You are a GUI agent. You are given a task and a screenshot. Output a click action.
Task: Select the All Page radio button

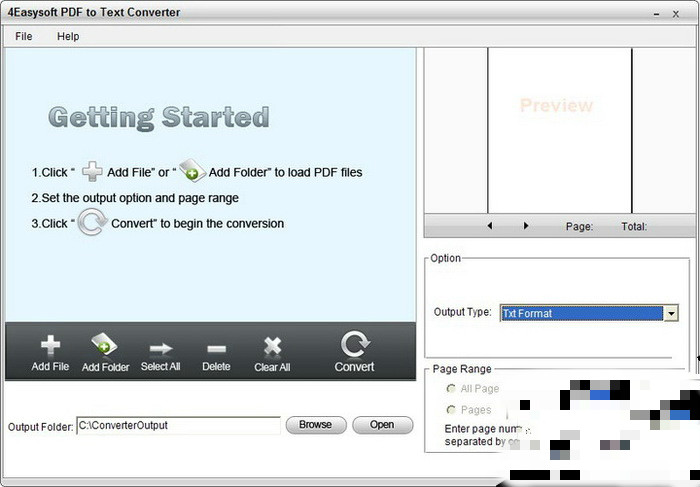tap(451, 389)
